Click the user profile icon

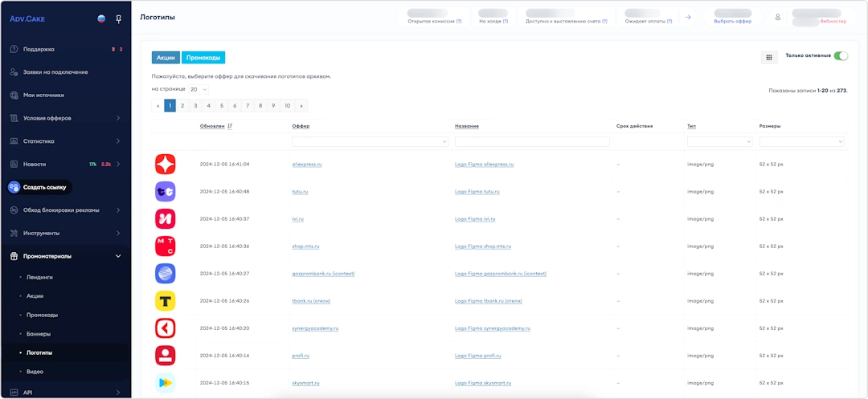[x=777, y=17]
